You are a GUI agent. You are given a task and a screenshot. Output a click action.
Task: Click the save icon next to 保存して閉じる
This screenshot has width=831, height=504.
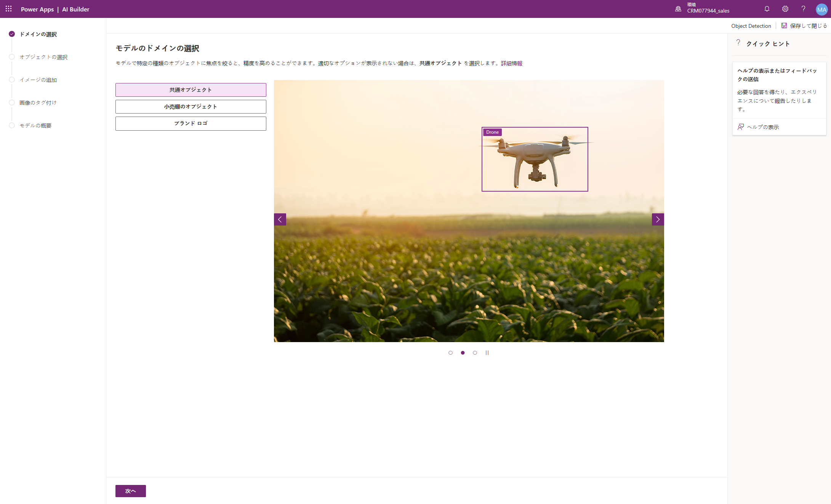click(784, 26)
